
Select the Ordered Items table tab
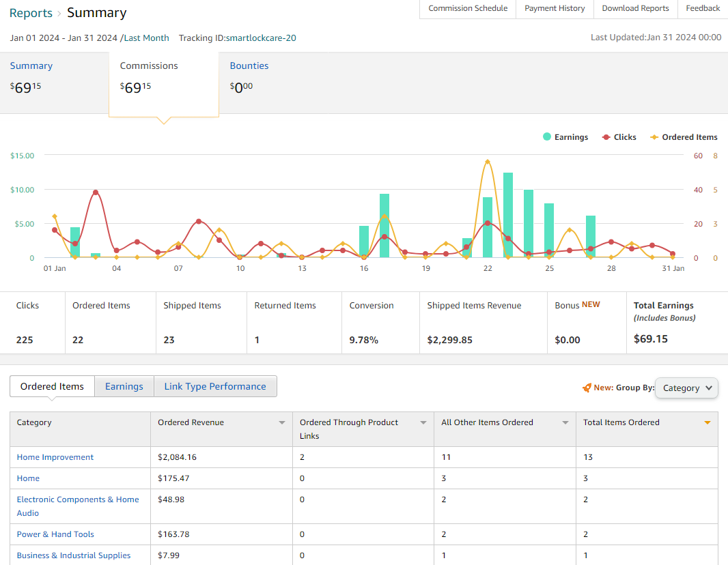[52, 386]
